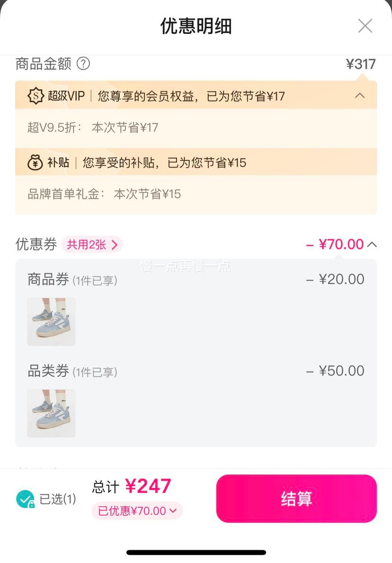Open the sneaker thumbnail under 商品券
The height and width of the screenshot is (563, 392).
coord(51,322)
